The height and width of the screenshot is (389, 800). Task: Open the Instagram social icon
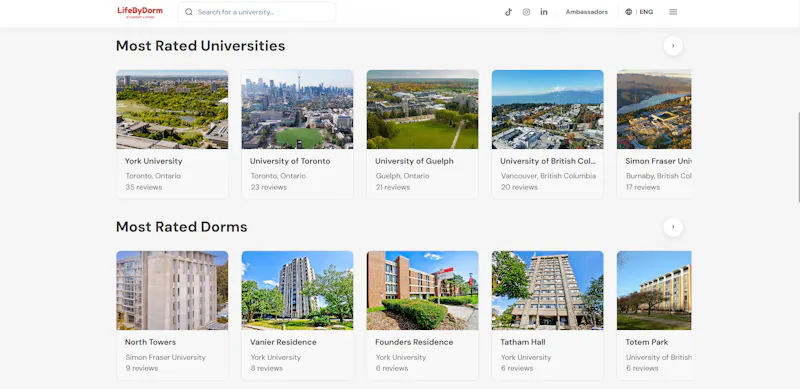(x=526, y=12)
